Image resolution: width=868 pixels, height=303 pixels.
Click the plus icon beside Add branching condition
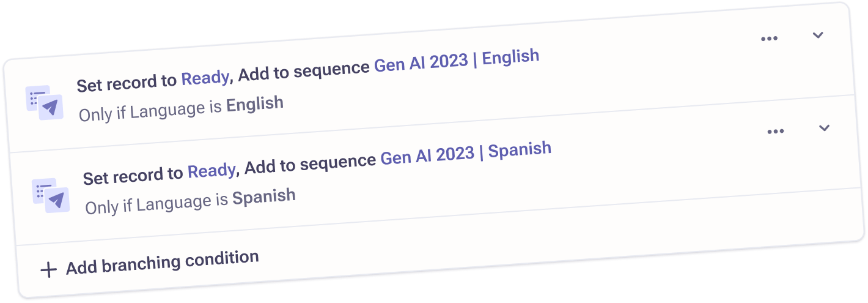[x=48, y=270]
